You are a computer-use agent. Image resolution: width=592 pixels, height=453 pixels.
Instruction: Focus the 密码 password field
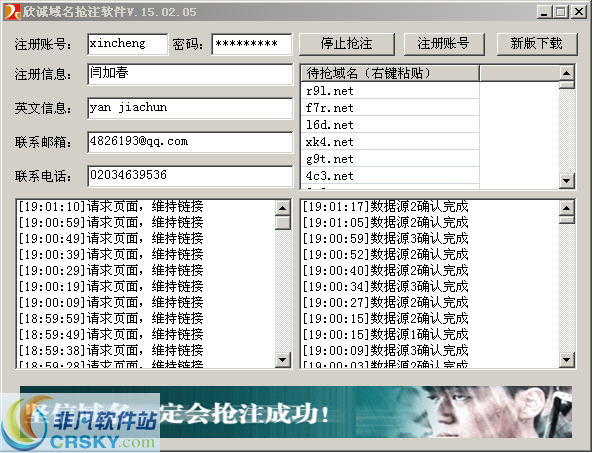(x=252, y=44)
